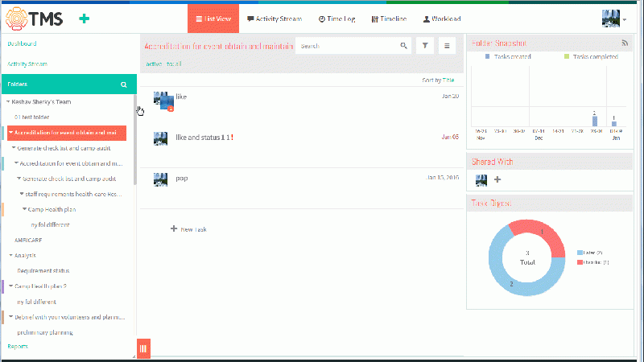Toggle the Tasks created legend swatch
Screen dimensions: 644x362
pos(488,56)
